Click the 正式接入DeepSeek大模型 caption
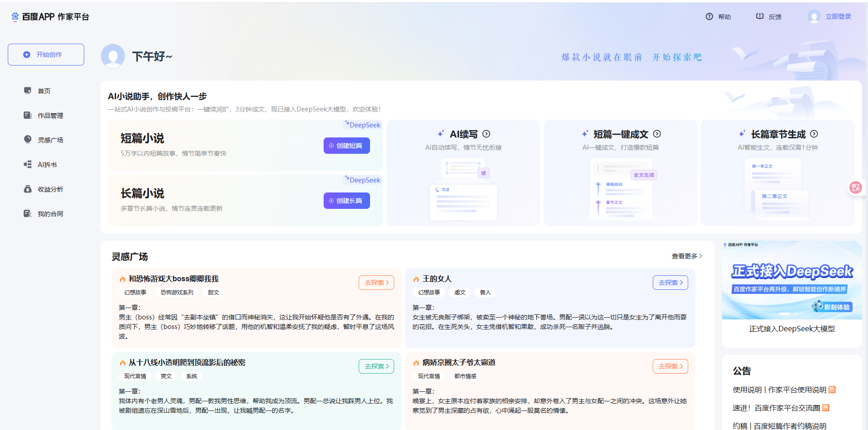 792,329
